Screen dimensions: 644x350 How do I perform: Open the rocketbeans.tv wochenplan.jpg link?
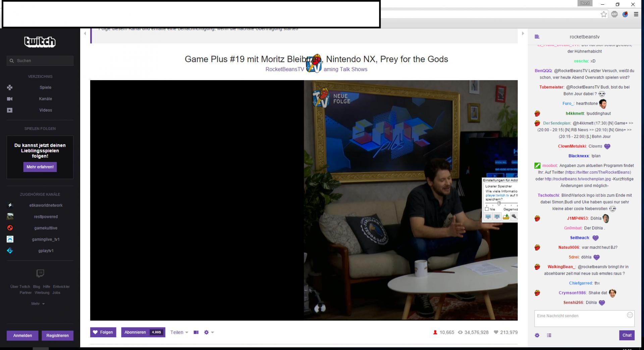coord(578,179)
